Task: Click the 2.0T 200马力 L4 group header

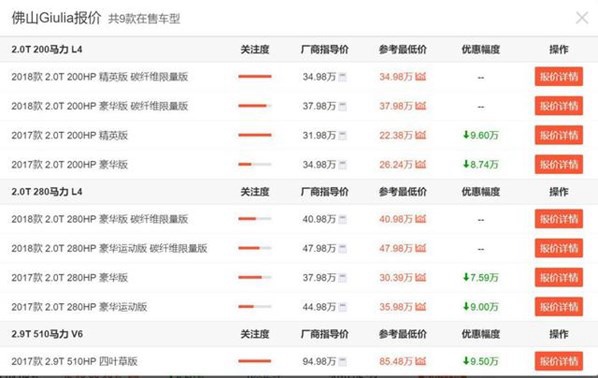Action: (47, 50)
